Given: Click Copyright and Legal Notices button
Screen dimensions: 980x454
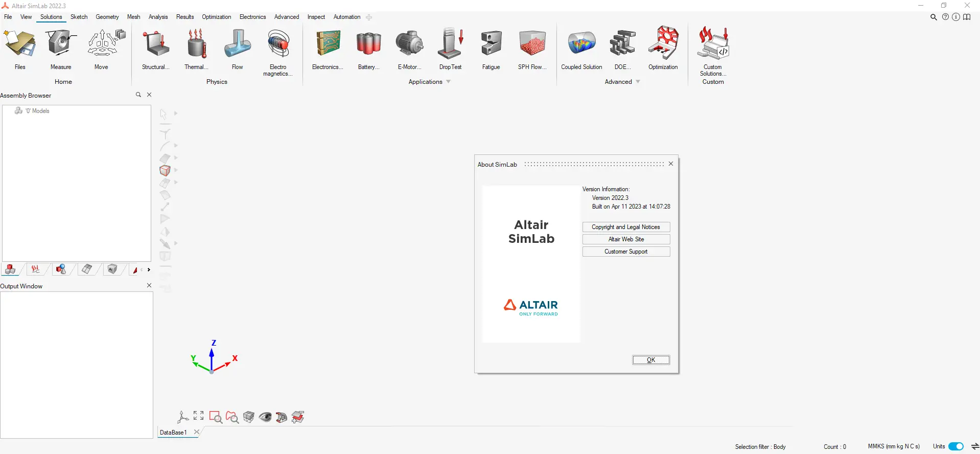Looking at the screenshot, I should click(626, 227).
